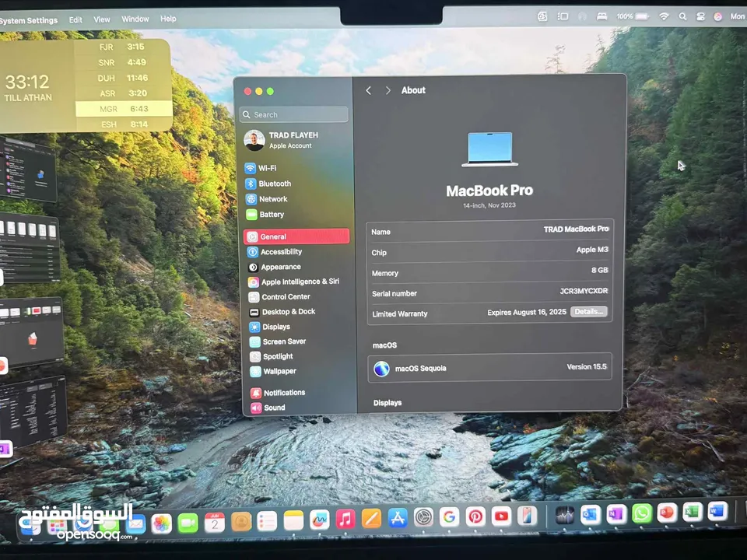Image resolution: width=747 pixels, height=560 pixels.
Task: Open the Appearance settings pane
Action: pyautogui.click(x=275, y=267)
